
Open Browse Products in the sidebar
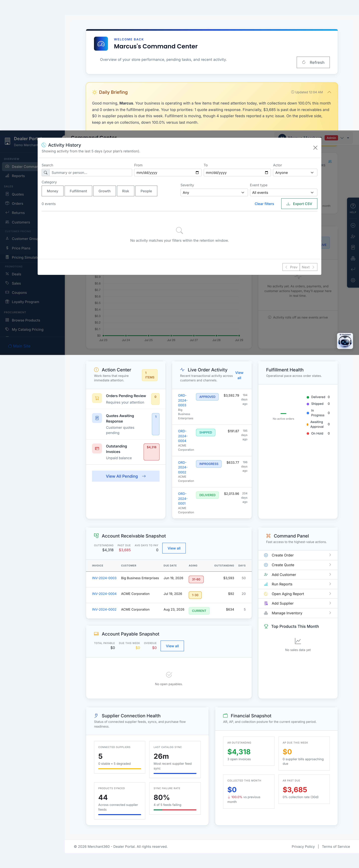(32, 320)
